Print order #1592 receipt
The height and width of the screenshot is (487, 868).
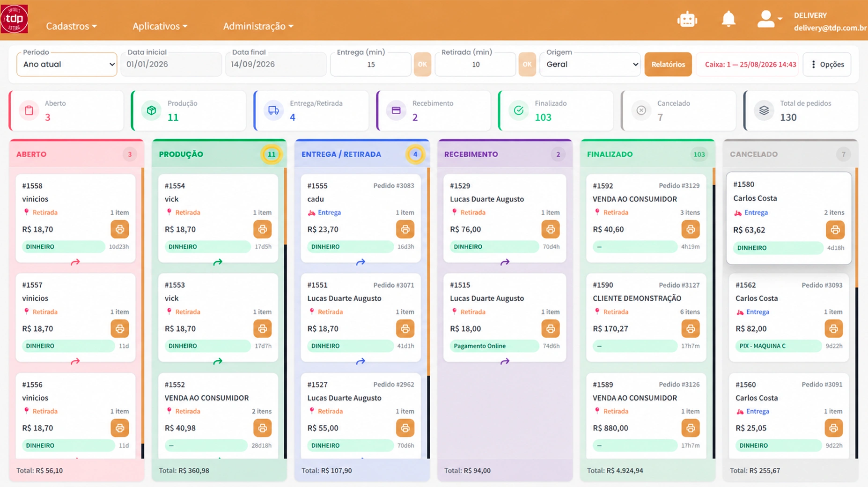(691, 229)
